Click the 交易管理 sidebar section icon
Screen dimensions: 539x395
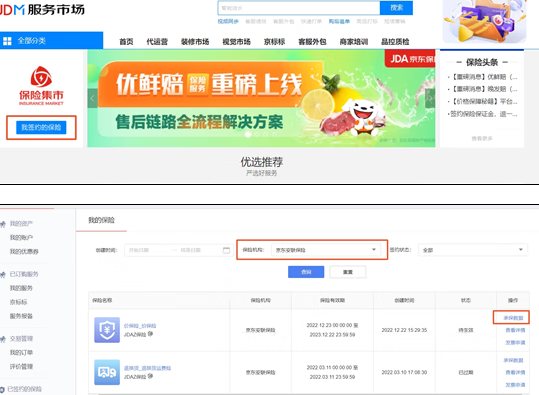coord(3,339)
